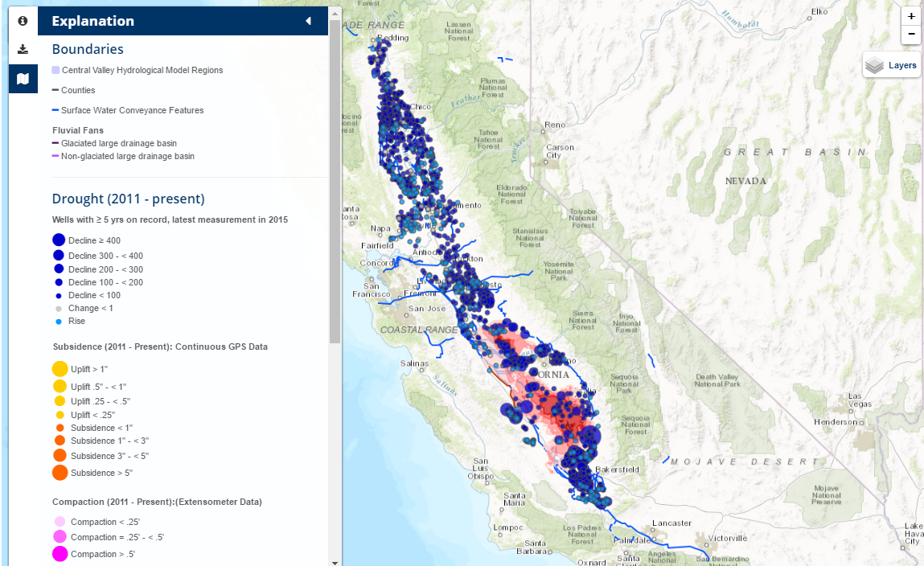Click the Boundaries section heading
Screen dimensions: 924x566
tap(87, 49)
